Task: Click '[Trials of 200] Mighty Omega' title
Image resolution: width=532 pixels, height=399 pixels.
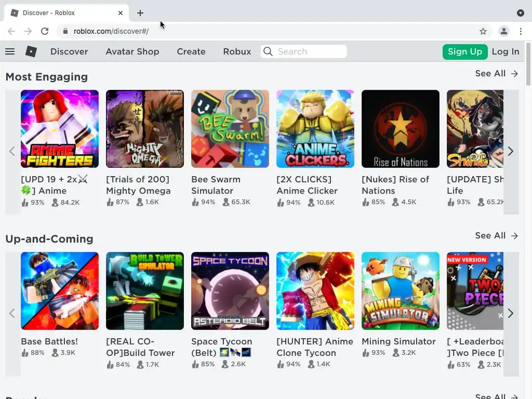Action: (138, 185)
